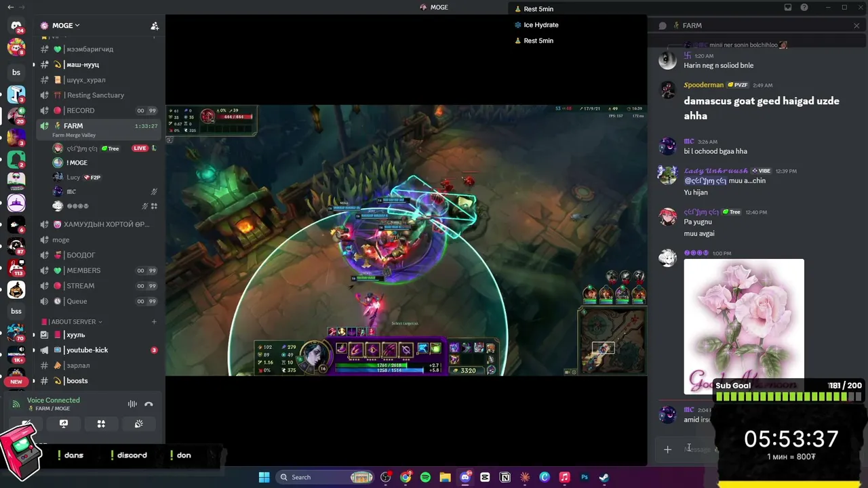Start an activity from voice panel
This screenshot has height=488, width=868.
pos(101,424)
